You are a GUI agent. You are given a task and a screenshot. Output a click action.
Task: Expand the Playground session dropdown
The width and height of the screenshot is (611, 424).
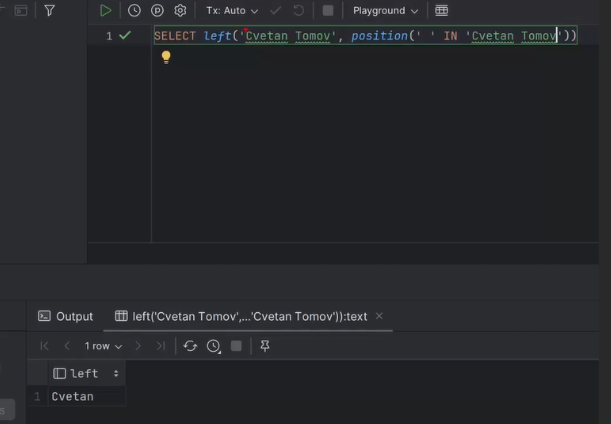[x=385, y=11]
